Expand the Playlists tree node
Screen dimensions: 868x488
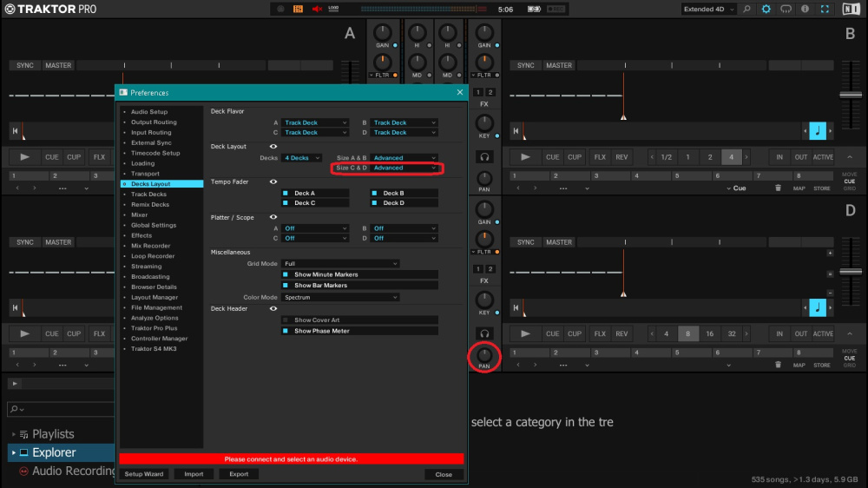14,434
